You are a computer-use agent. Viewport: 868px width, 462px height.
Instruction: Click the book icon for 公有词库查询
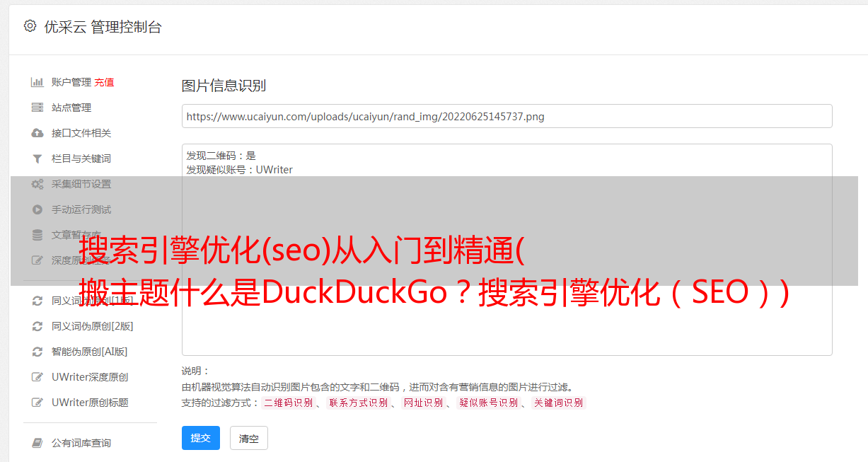click(x=37, y=443)
